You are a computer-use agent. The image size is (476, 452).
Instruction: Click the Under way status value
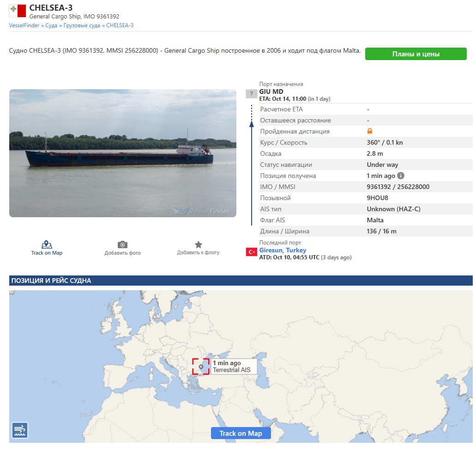382,165
